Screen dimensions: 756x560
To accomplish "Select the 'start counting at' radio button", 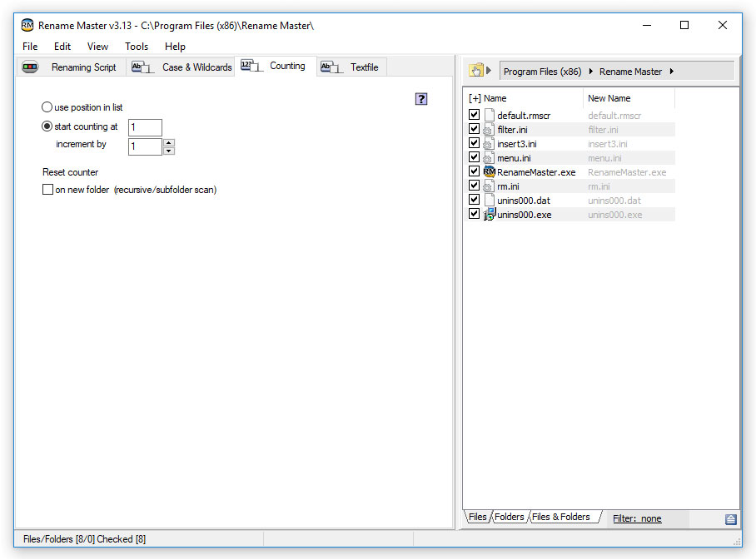I will (x=47, y=126).
